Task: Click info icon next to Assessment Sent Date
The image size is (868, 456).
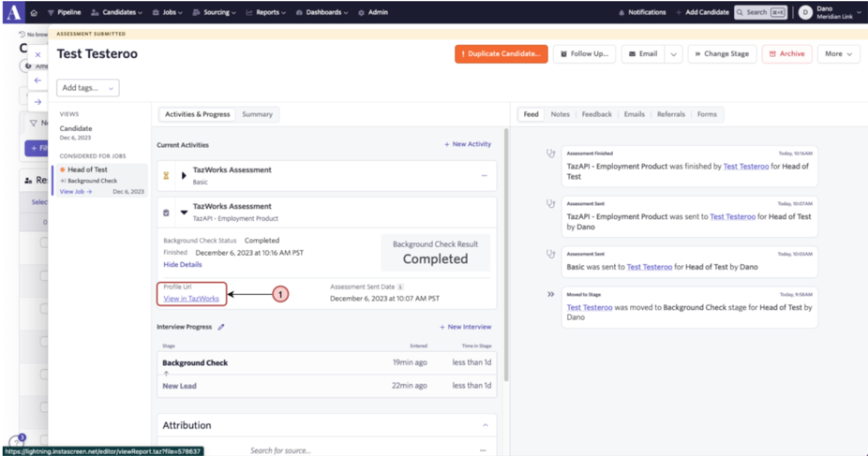Action: [400, 287]
